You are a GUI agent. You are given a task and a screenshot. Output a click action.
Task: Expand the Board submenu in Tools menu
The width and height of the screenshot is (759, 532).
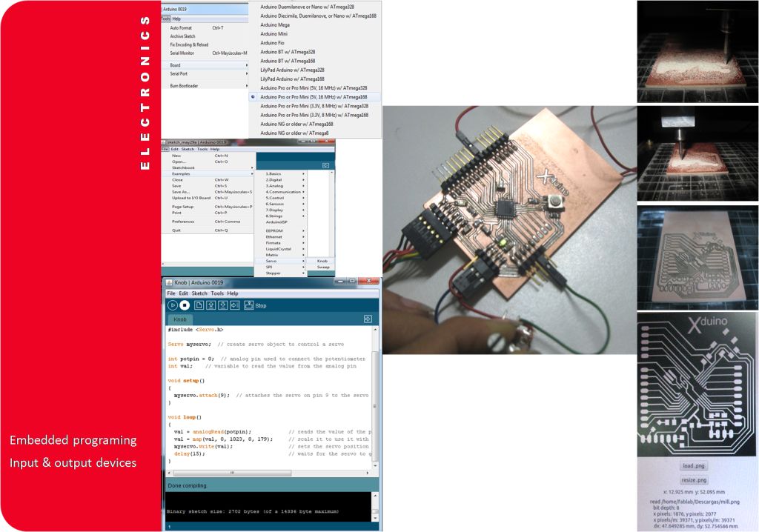pyautogui.click(x=205, y=65)
